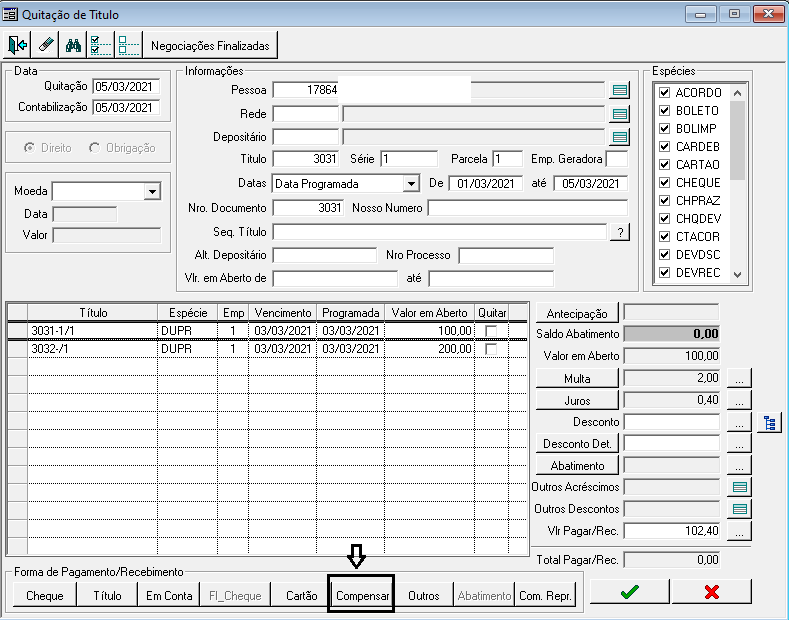The image size is (789, 620).
Task: Click the window title bar form icon
Action: [10, 14]
